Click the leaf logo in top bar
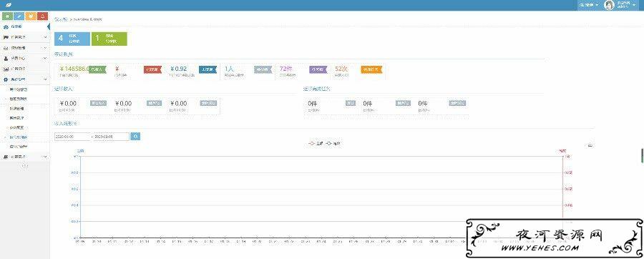The height and width of the screenshot is (259, 644). 8,5
